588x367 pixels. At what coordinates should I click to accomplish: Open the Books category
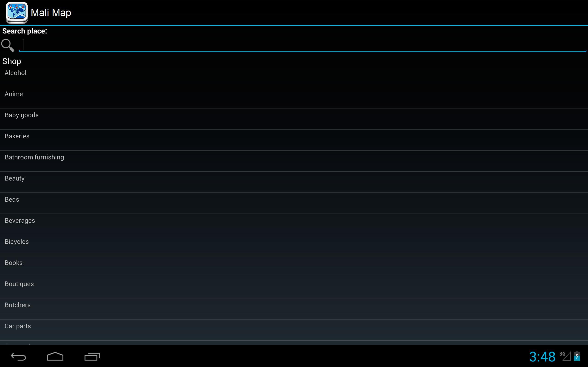[294, 267]
